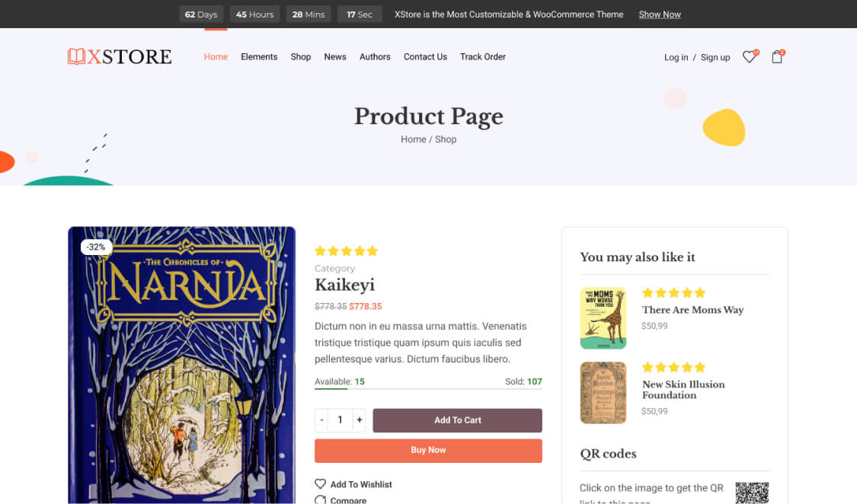Screen dimensions: 857x504
Task: Open the Elements menu
Action: point(259,57)
